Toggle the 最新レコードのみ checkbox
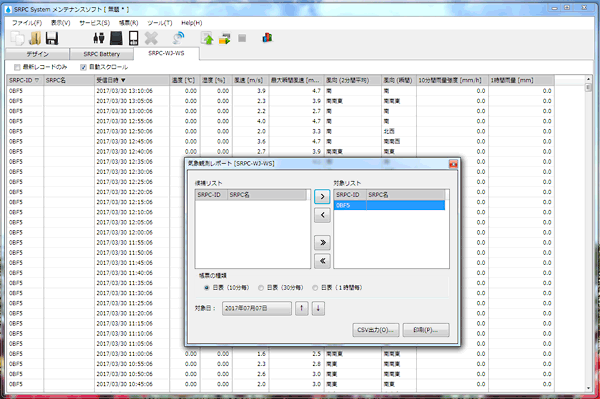 [x=17, y=67]
